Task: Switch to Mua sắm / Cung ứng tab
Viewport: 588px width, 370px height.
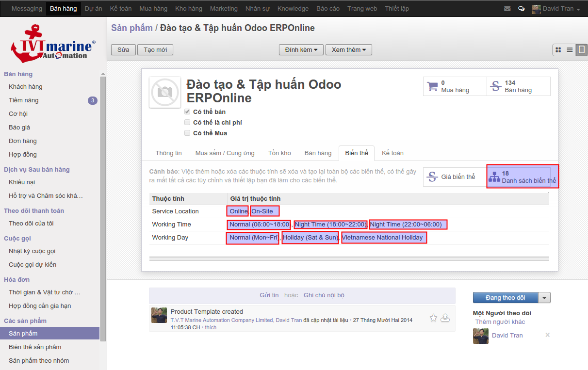Action: 225,153
